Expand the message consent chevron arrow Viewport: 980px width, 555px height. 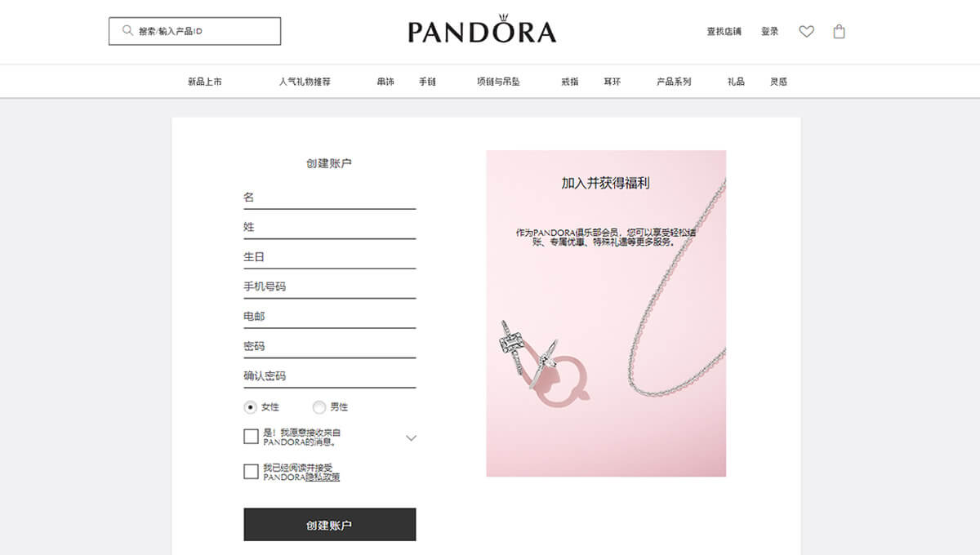pos(411,438)
